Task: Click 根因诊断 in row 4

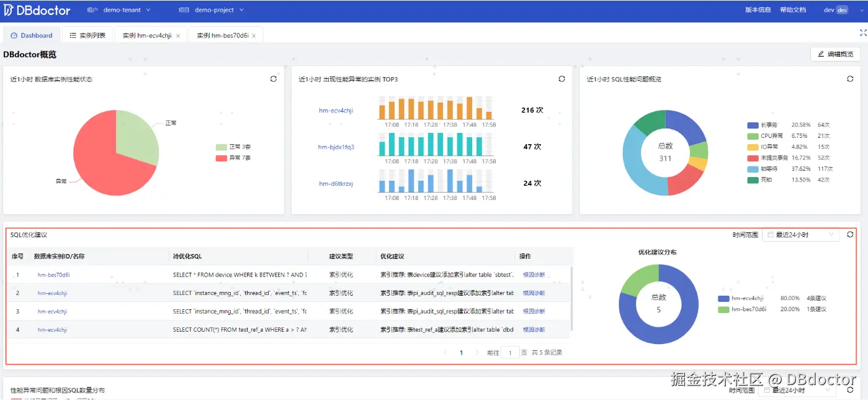Action: click(x=534, y=330)
